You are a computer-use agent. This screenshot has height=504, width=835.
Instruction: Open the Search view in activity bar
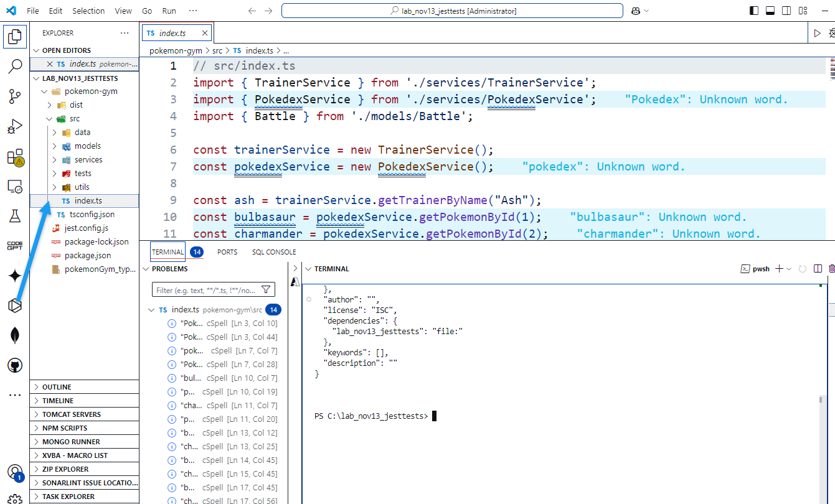[x=14, y=67]
